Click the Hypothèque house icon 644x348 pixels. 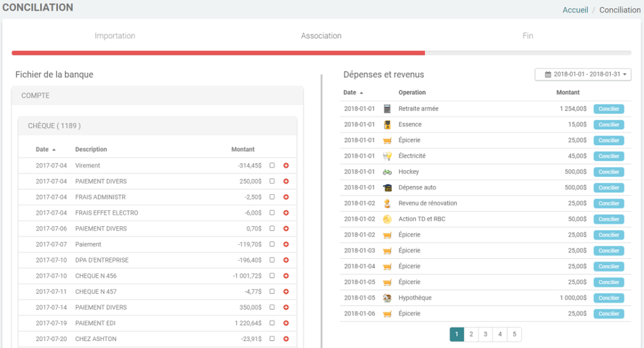tap(387, 298)
